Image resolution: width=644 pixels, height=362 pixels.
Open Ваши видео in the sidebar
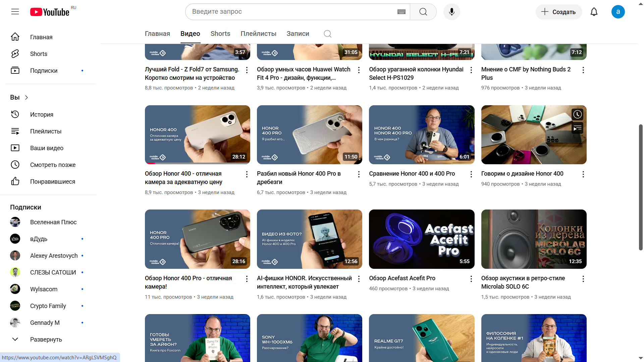[x=50, y=148]
